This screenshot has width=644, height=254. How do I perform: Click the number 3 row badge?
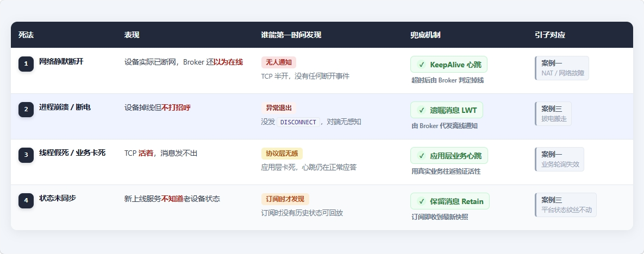26,155
